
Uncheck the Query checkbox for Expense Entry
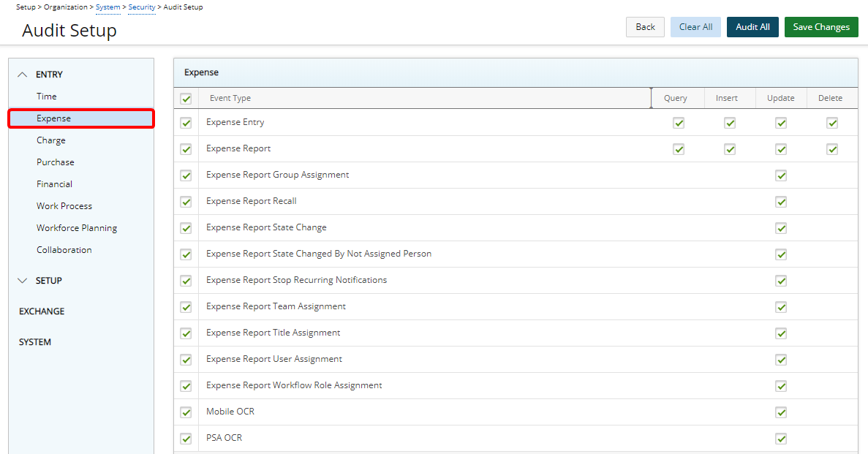pos(679,123)
